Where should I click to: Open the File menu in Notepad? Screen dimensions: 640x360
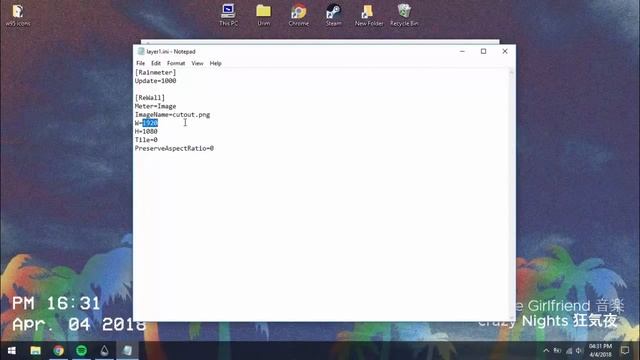(140, 63)
